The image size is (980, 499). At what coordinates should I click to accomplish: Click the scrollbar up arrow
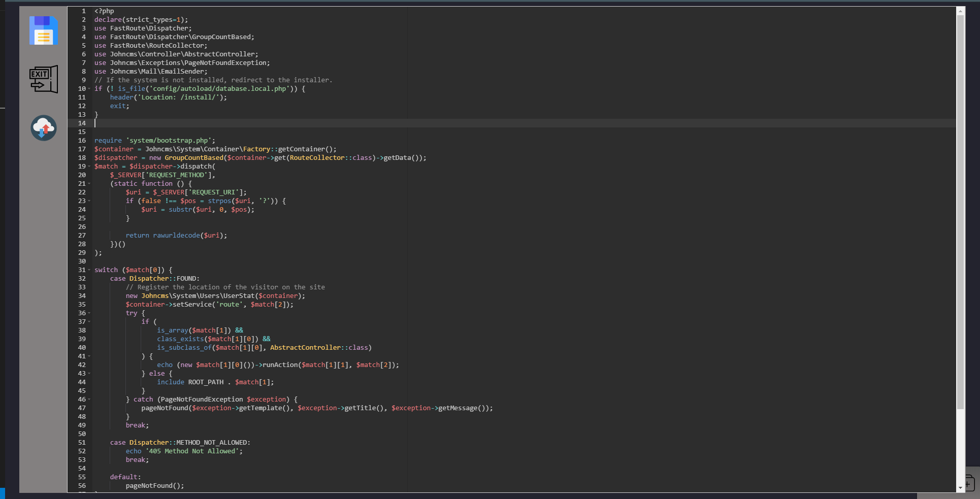(x=960, y=11)
